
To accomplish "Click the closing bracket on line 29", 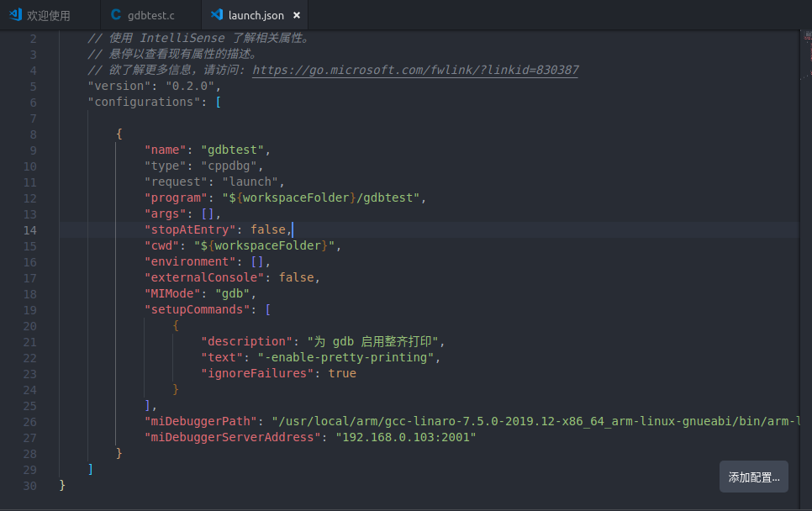I will (x=91, y=470).
